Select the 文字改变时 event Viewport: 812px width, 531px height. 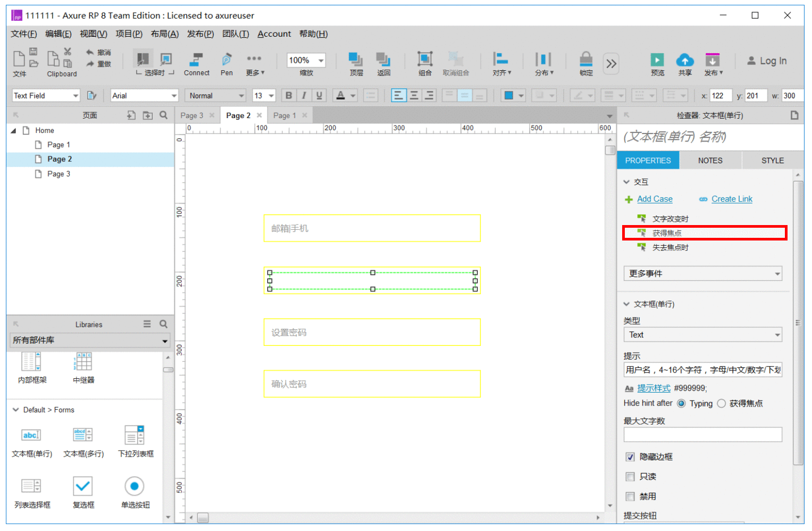click(x=671, y=219)
